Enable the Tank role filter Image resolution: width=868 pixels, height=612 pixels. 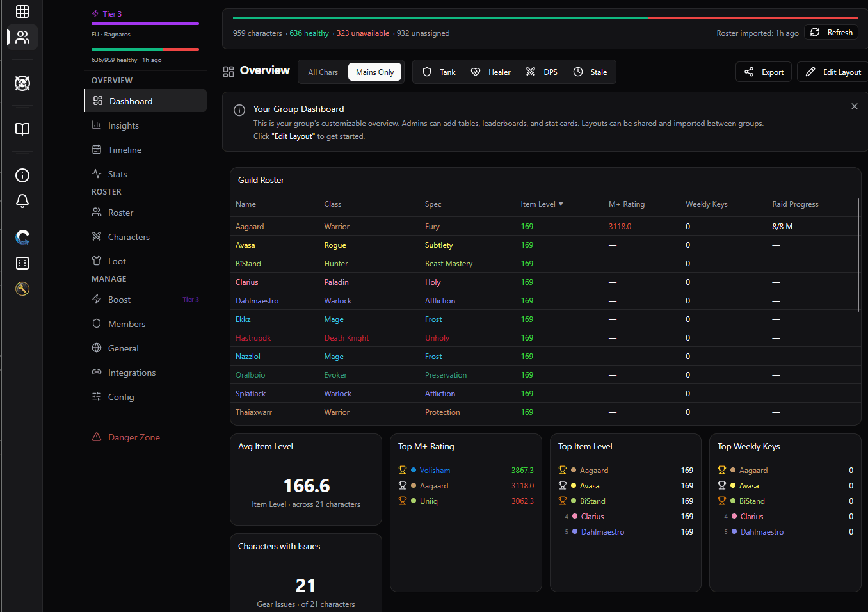[x=439, y=72]
